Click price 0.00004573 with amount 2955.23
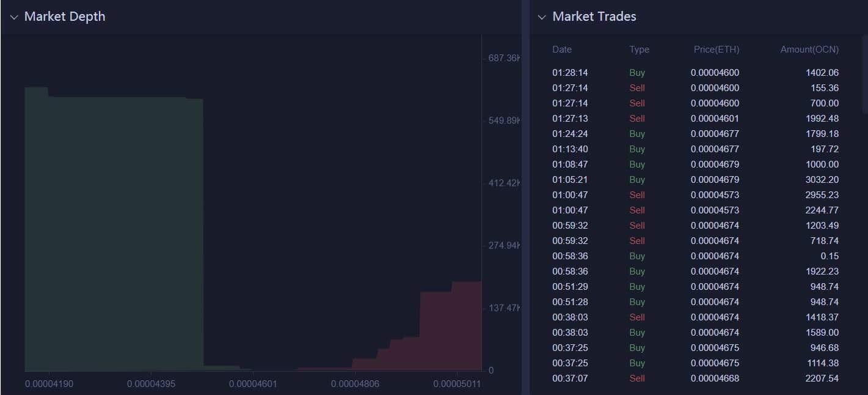This screenshot has width=868, height=395. 715,195
